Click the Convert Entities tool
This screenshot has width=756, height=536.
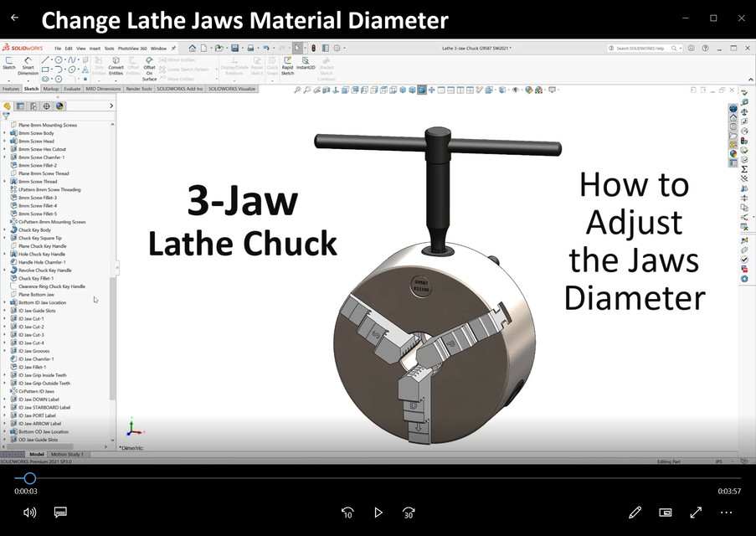[116, 65]
